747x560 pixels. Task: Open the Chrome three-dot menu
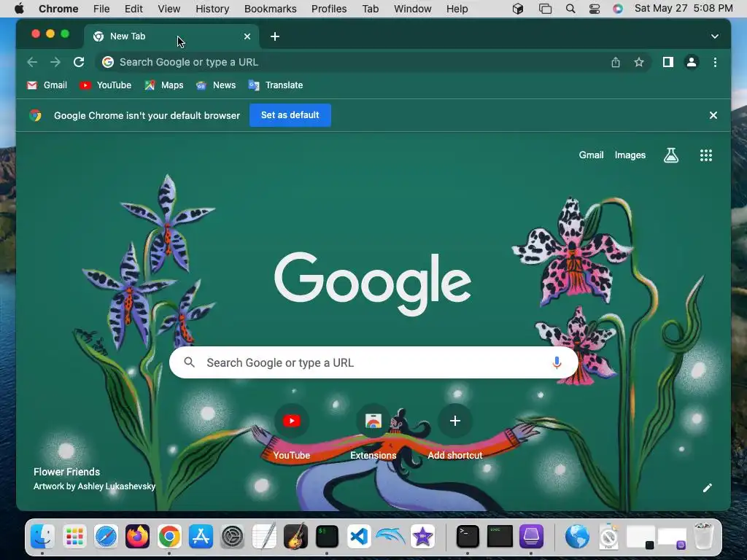click(x=715, y=63)
